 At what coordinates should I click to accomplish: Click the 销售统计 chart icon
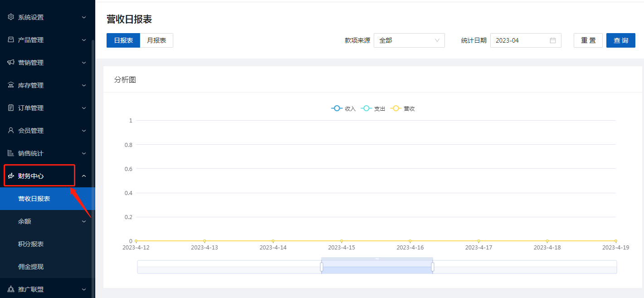coord(11,153)
